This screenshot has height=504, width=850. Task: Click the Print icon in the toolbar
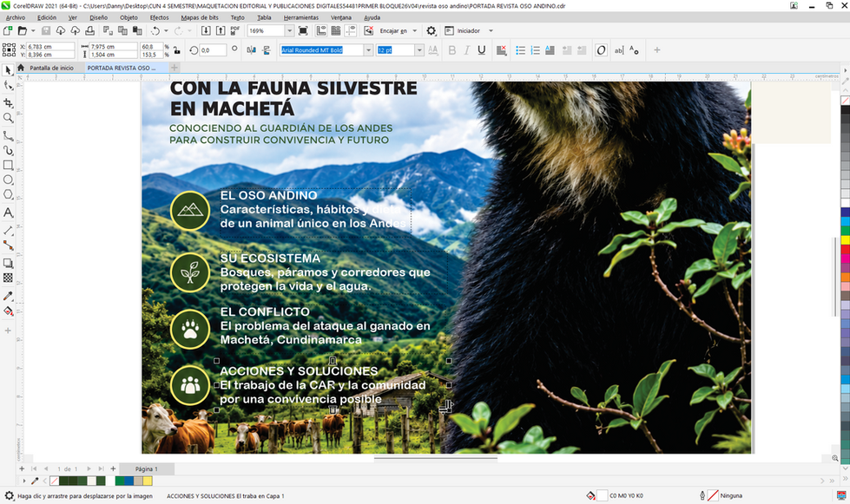click(x=90, y=31)
